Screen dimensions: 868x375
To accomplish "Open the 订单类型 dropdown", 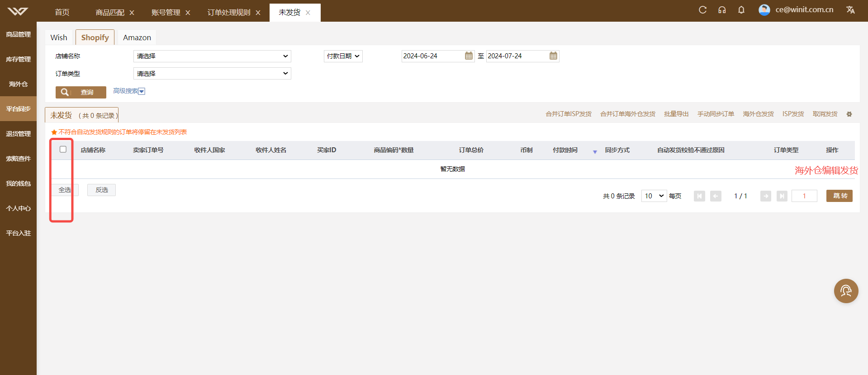I will click(x=212, y=73).
